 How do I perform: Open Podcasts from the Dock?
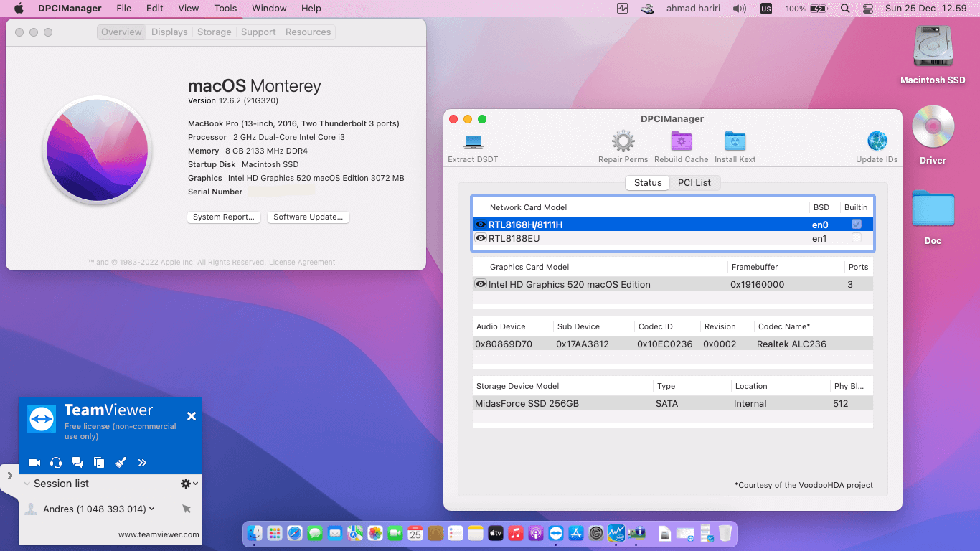536,533
